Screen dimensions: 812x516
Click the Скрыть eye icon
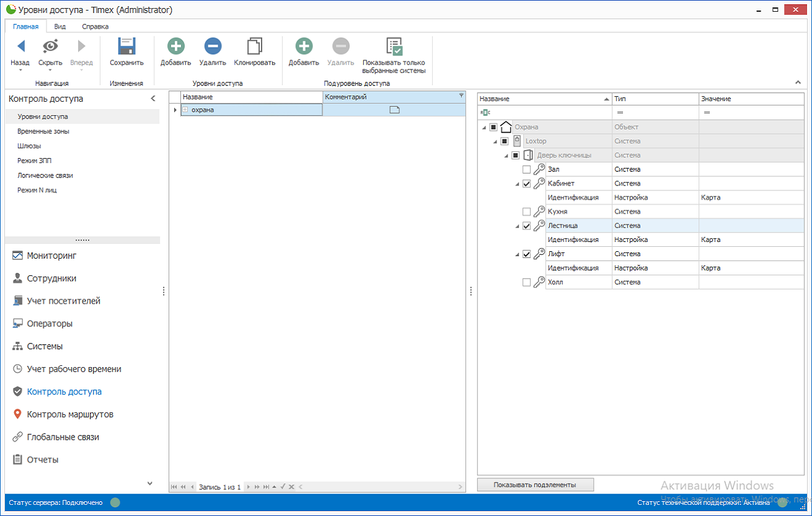coord(50,47)
